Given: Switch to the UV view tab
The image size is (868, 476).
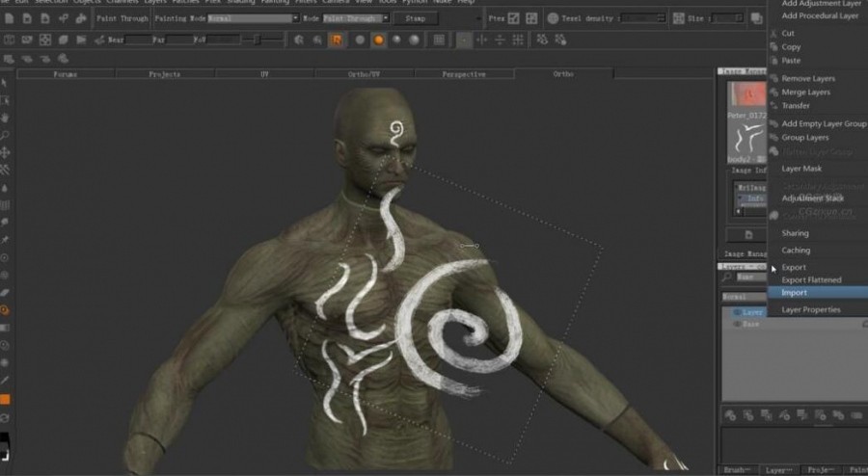Looking at the screenshot, I should pyautogui.click(x=264, y=74).
